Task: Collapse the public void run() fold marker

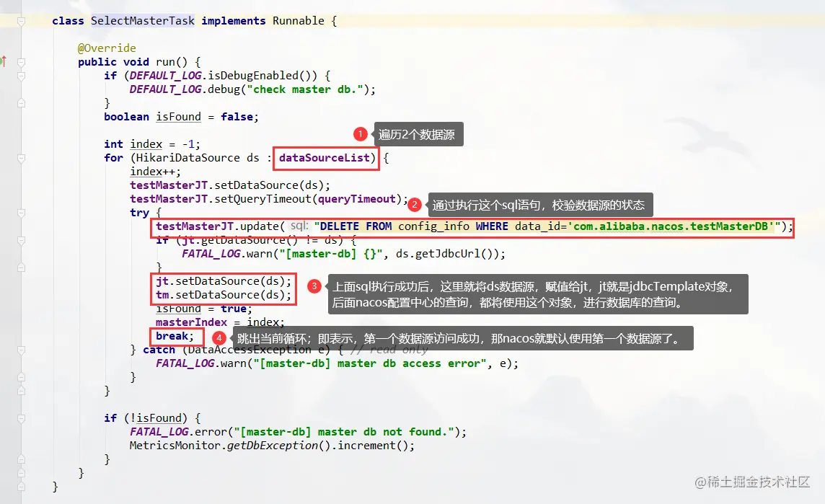Action: click(x=21, y=62)
